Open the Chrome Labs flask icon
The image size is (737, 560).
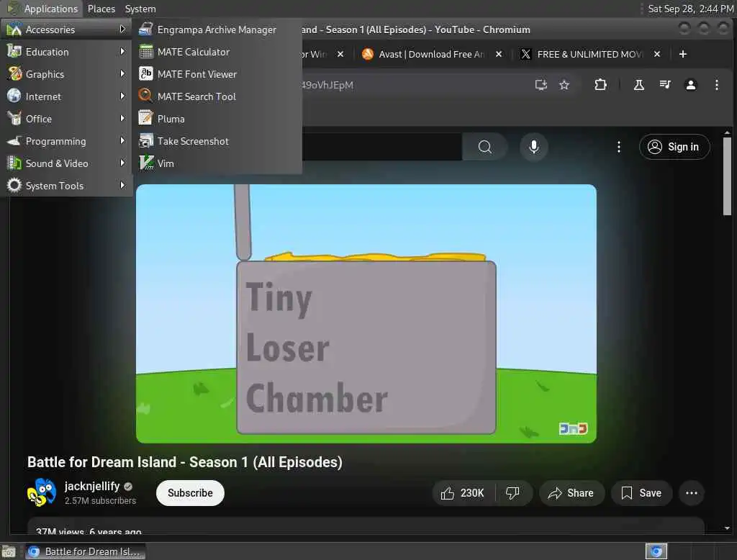[x=639, y=85]
